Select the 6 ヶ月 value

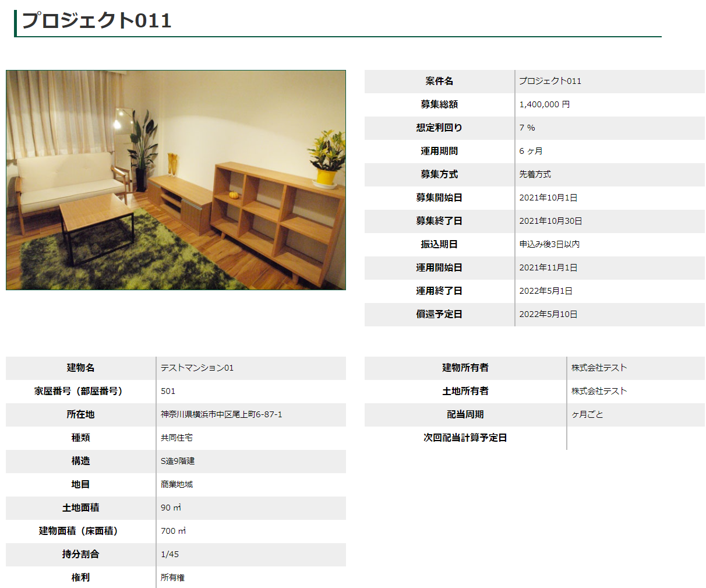tap(531, 151)
